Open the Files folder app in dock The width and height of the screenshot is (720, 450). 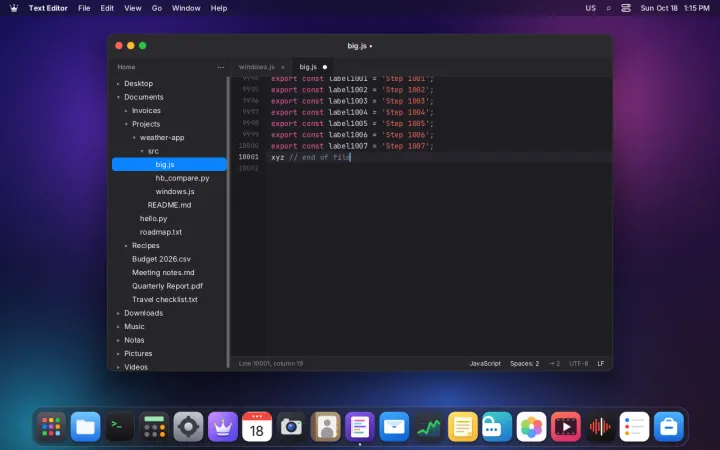pyautogui.click(x=85, y=427)
